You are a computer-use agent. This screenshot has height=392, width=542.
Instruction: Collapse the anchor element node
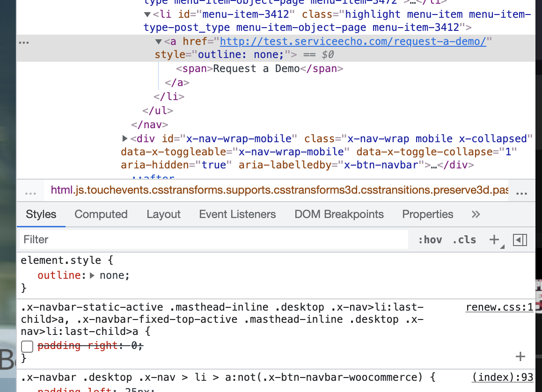point(159,42)
